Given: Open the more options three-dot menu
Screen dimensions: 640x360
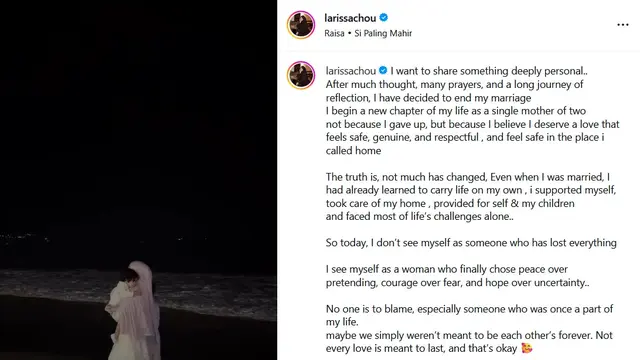Looking at the screenshot, I should 622,25.
